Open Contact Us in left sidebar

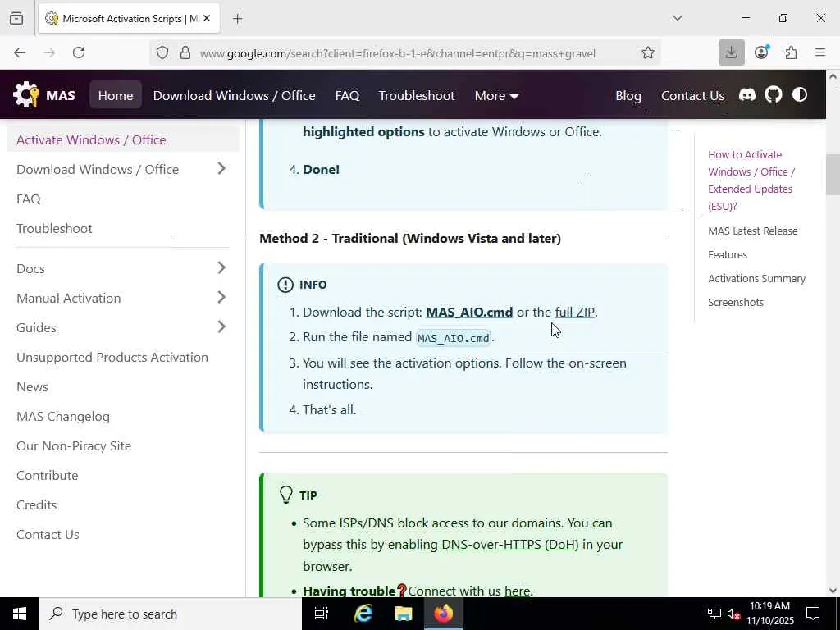pos(48,534)
